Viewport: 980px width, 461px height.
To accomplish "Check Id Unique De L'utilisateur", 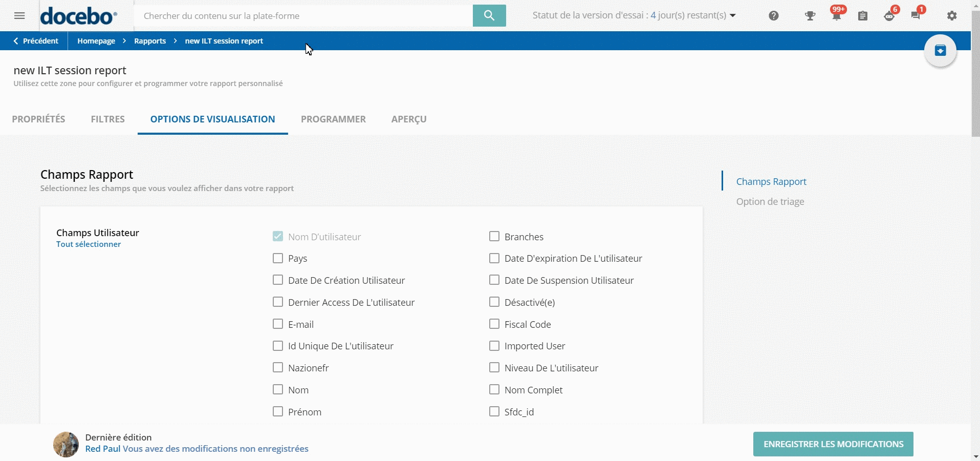I will [278, 346].
